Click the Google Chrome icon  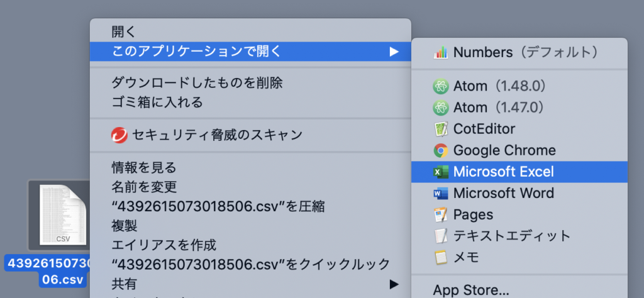[441, 150]
